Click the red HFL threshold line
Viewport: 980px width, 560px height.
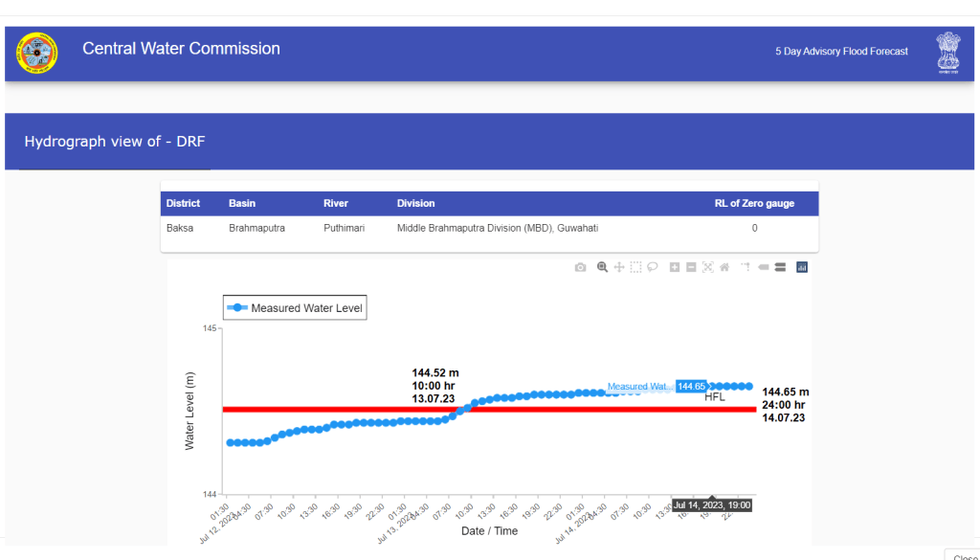tap(489, 410)
